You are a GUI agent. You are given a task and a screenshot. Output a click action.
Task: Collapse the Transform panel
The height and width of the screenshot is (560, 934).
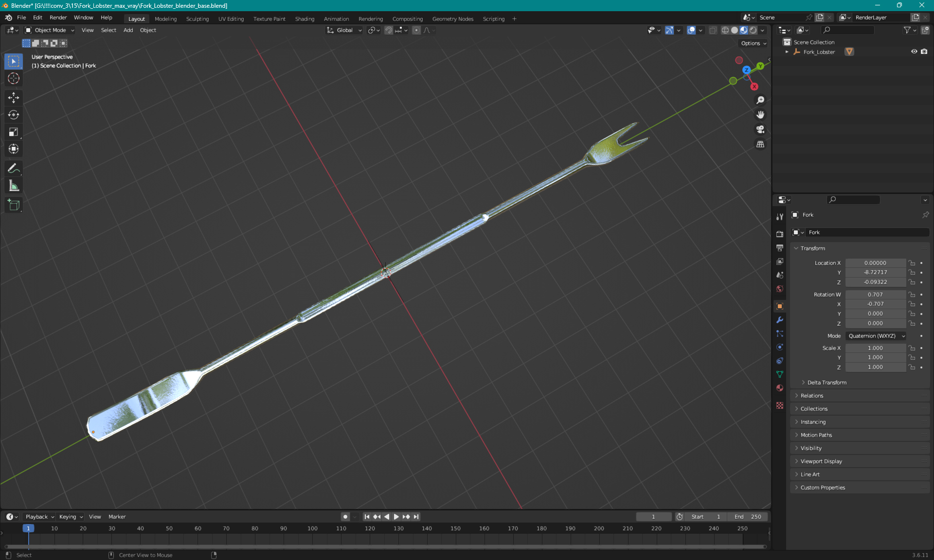[812, 248]
